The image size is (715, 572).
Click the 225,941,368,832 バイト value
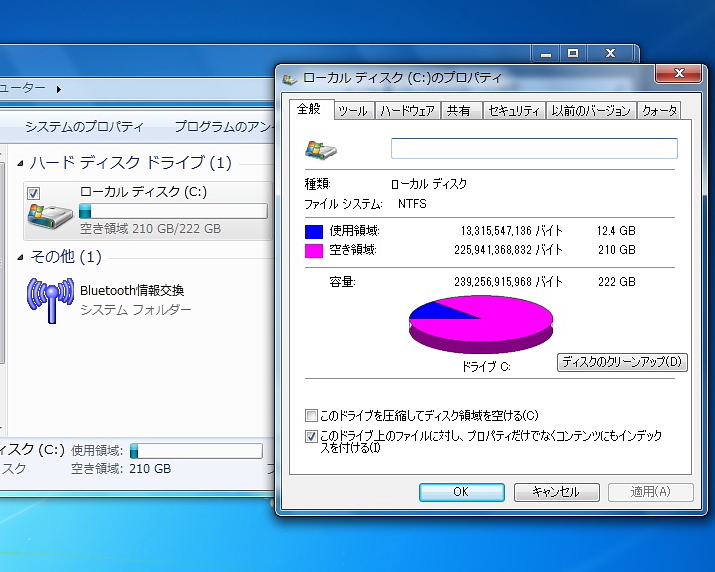(x=508, y=250)
